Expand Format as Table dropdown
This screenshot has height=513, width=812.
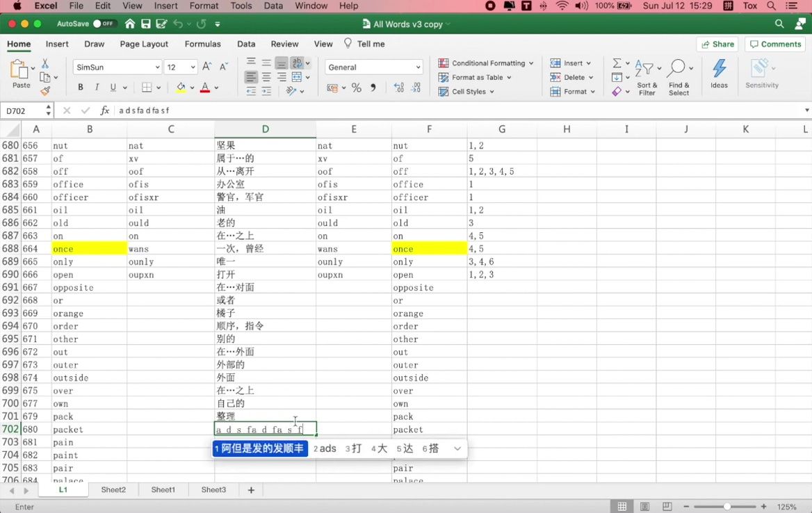pos(509,78)
